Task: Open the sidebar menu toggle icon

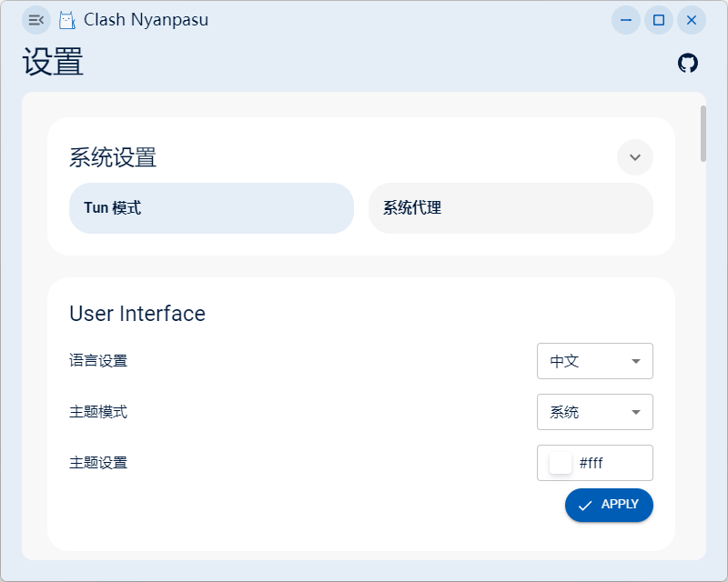Action: [x=36, y=20]
